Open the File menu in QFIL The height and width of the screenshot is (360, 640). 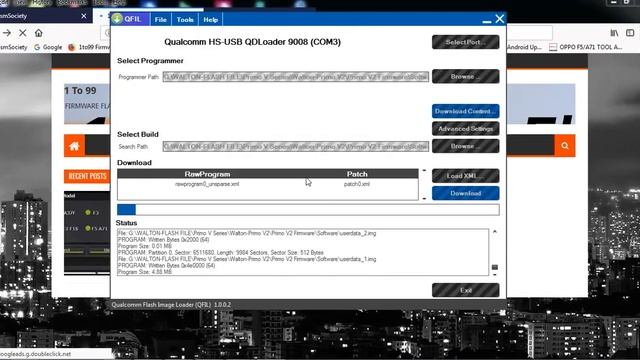click(x=160, y=20)
